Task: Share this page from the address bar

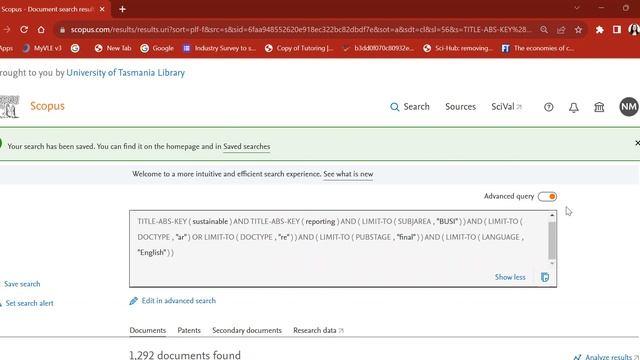Action: pyautogui.click(x=561, y=29)
